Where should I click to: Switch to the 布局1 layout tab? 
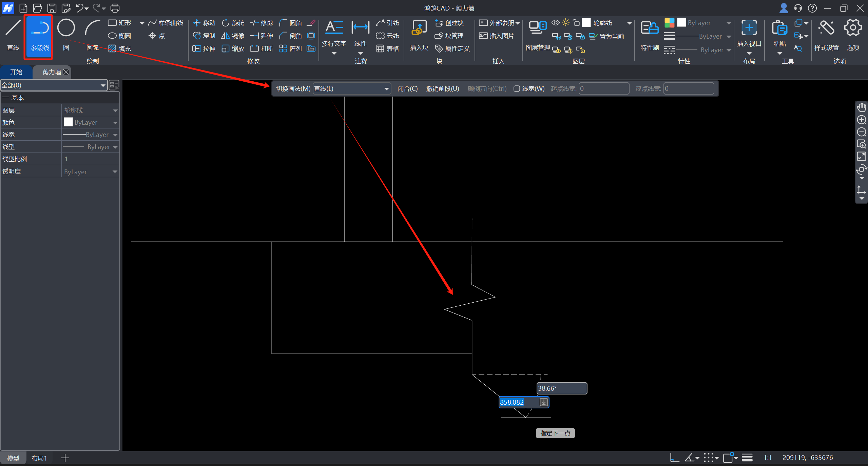39,458
